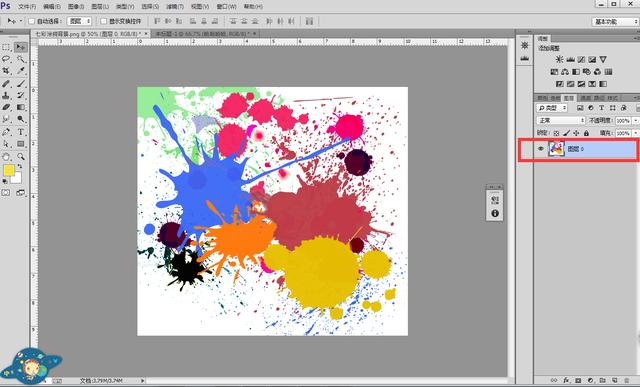Select the Move tool in toolbox
This screenshot has width=640, height=387.
[x=20, y=47]
